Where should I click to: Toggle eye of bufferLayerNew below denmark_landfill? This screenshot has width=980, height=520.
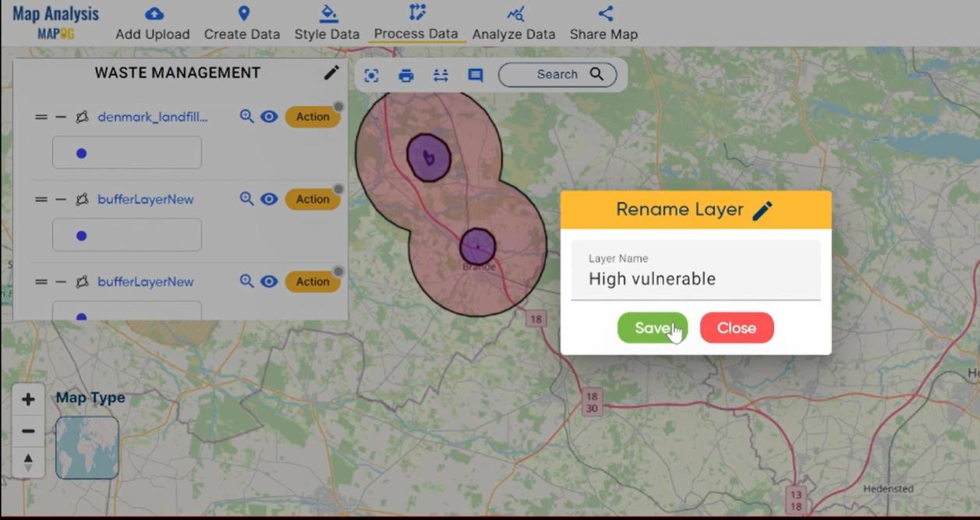(269, 199)
